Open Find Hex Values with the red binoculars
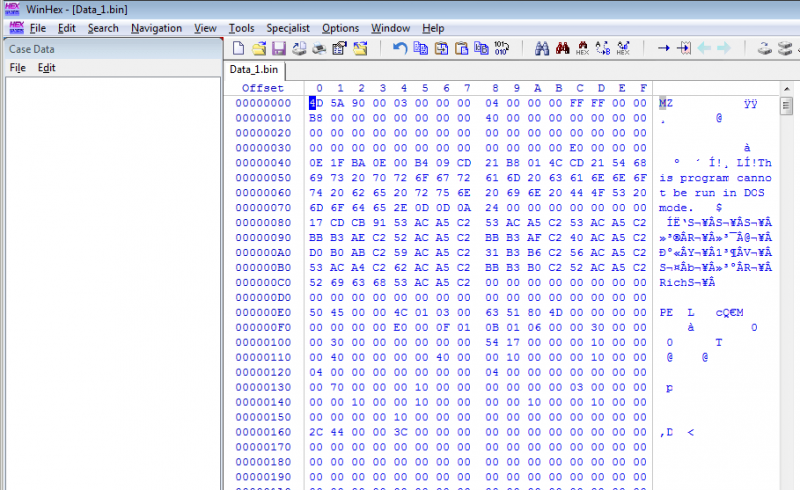This screenshot has height=490, width=800. [x=562, y=48]
